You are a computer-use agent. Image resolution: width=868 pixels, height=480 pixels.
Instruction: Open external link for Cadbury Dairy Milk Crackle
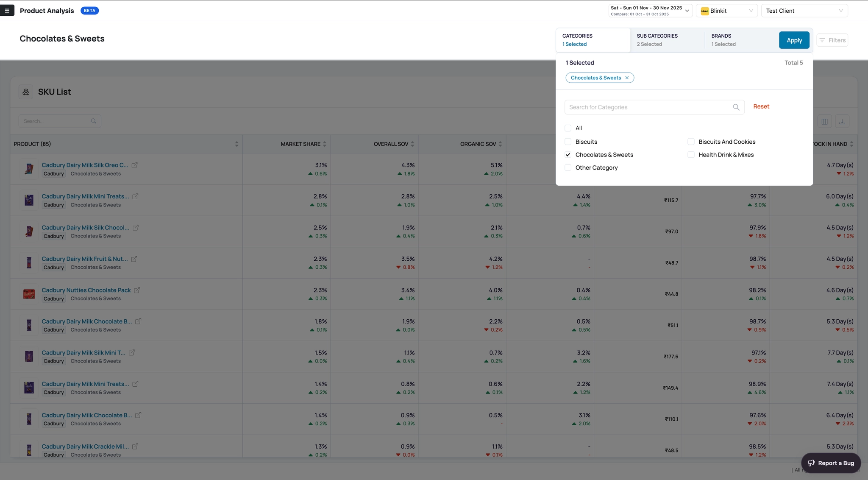pyautogui.click(x=135, y=447)
